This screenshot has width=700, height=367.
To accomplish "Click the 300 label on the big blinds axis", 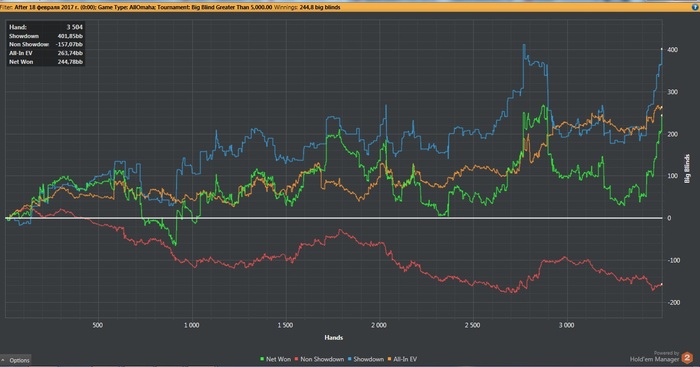I will 673,92.
